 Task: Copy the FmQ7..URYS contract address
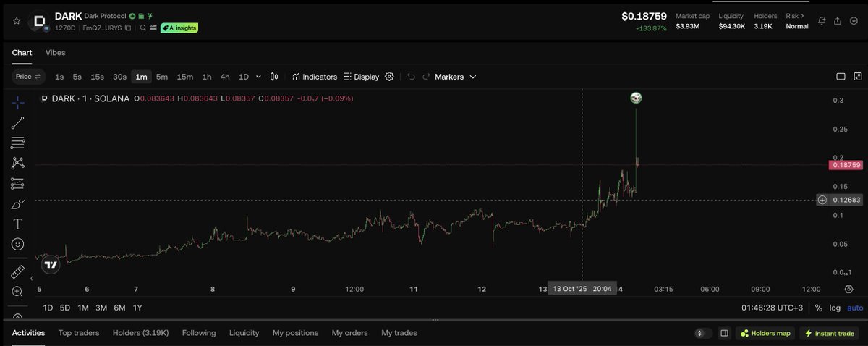(x=128, y=28)
